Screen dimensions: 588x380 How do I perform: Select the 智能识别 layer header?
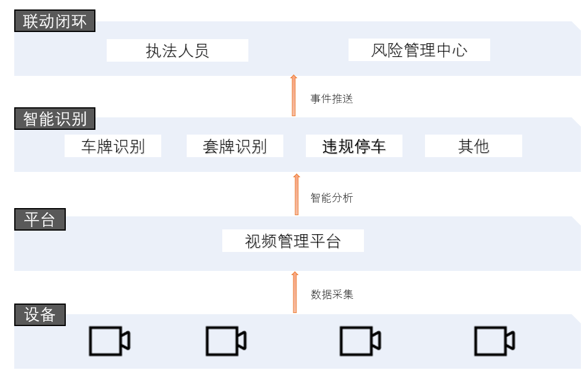coord(55,119)
